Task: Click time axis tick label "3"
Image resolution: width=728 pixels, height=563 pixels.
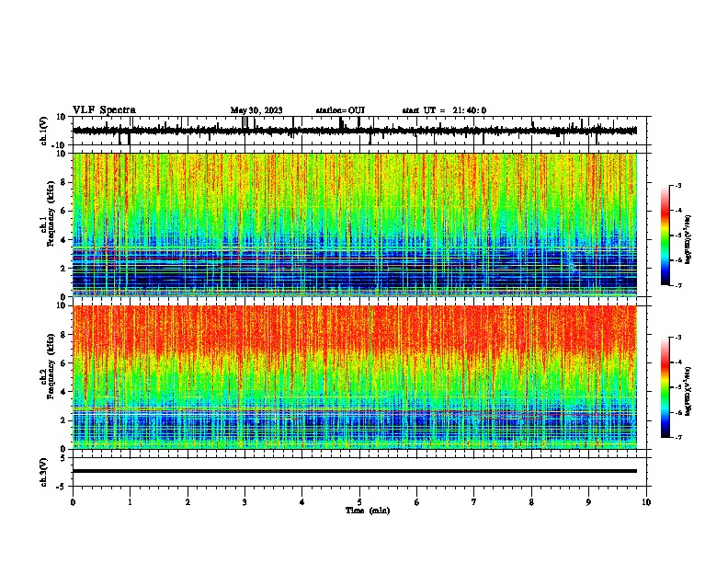Action: tap(245, 501)
